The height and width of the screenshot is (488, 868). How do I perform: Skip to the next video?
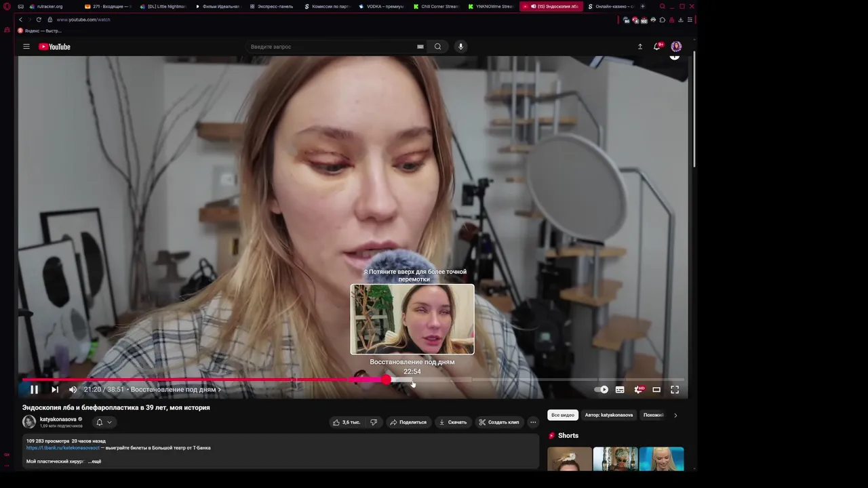55,390
